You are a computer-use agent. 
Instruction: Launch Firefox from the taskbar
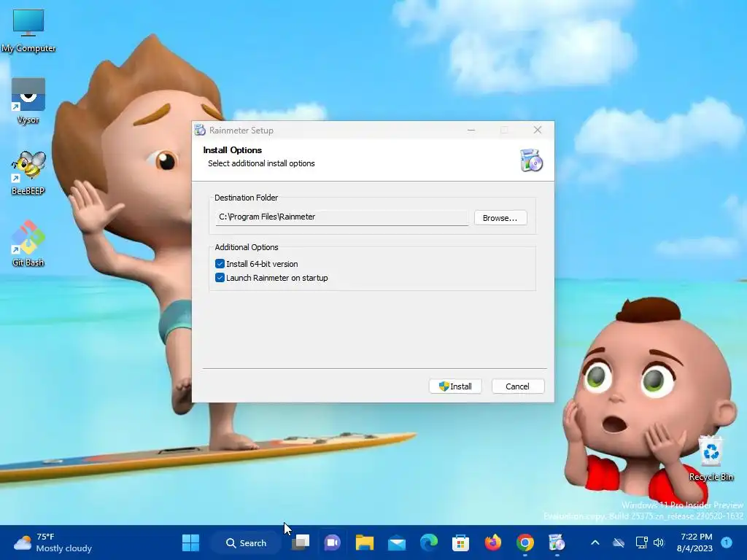(492, 542)
